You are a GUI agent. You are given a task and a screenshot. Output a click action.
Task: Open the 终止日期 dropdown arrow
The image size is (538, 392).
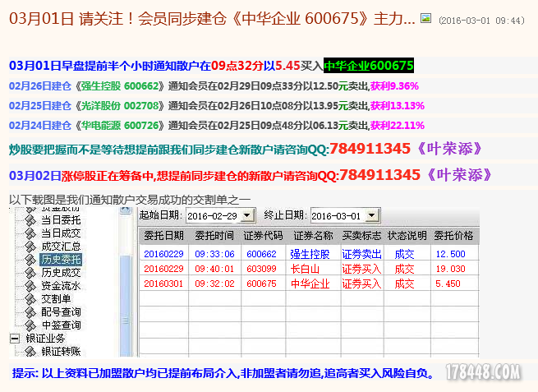click(371, 215)
